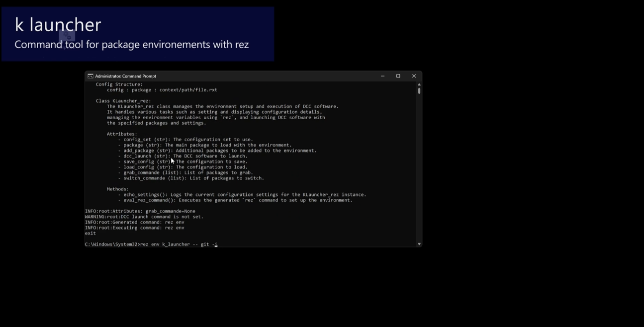Click the 'load_config (str)' attribute line

tap(183, 167)
